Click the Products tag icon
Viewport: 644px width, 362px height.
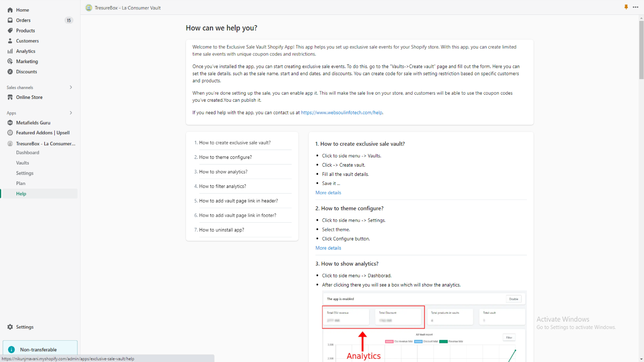pyautogui.click(x=10, y=31)
